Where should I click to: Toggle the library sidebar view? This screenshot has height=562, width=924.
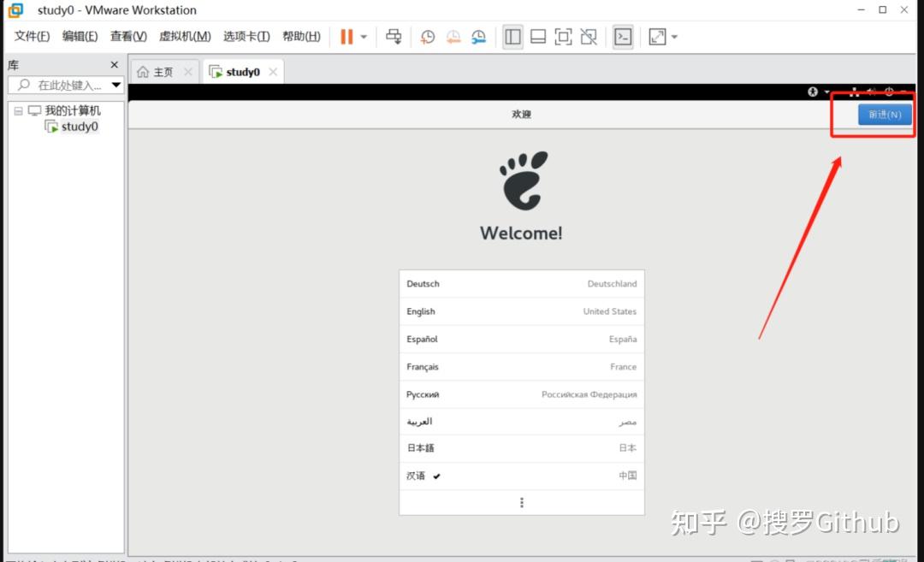[x=512, y=37]
